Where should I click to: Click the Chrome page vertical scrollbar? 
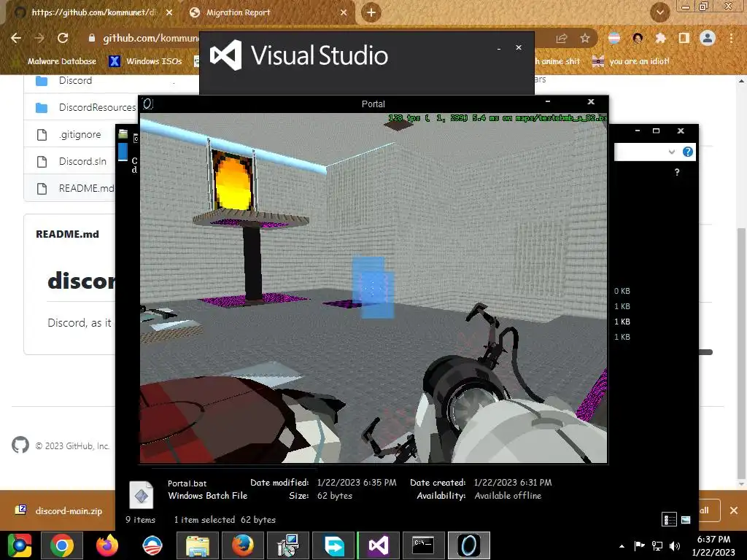[741, 352]
